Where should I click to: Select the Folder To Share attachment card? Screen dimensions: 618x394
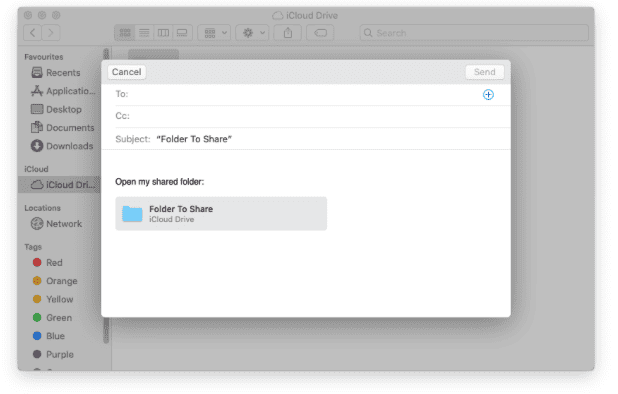(221, 214)
